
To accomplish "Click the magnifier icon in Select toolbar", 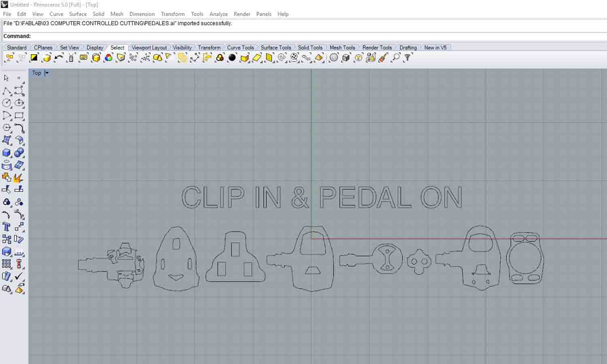I will [396, 58].
